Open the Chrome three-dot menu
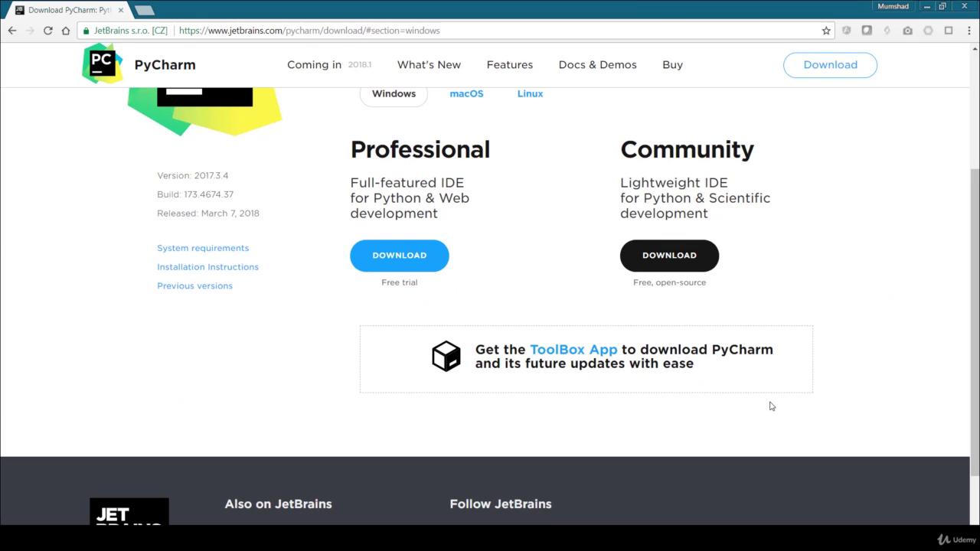 [x=968, y=31]
